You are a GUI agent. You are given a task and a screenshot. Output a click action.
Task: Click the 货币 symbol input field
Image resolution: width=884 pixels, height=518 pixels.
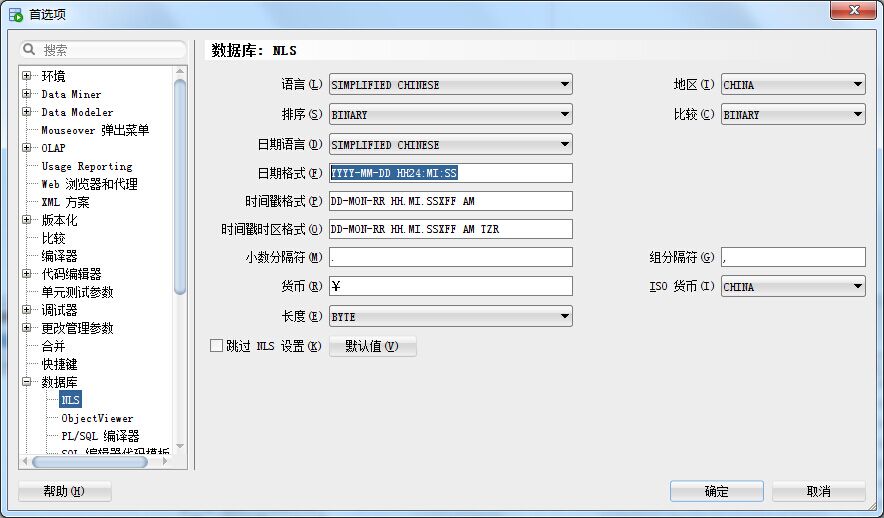pos(451,286)
